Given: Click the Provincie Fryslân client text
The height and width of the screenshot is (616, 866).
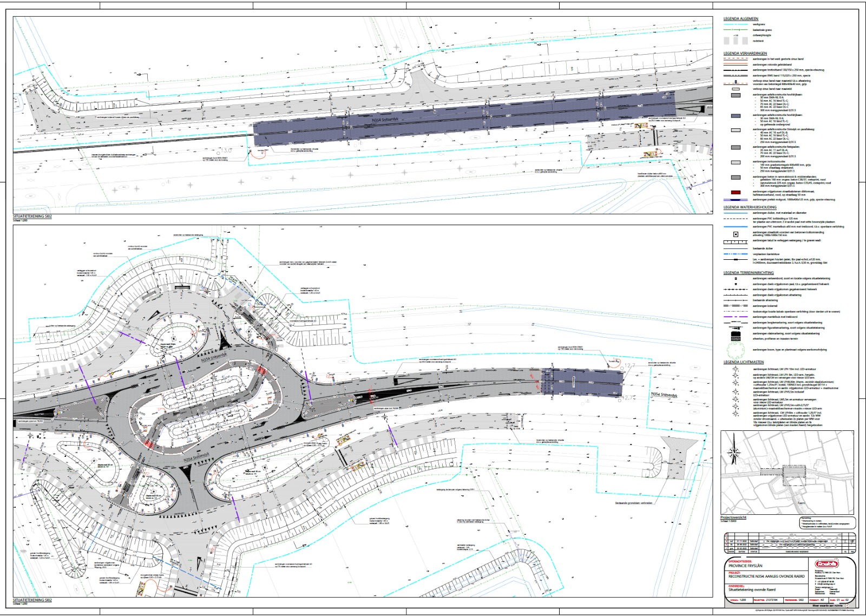Looking at the screenshot, I should [x=746, y=566].
